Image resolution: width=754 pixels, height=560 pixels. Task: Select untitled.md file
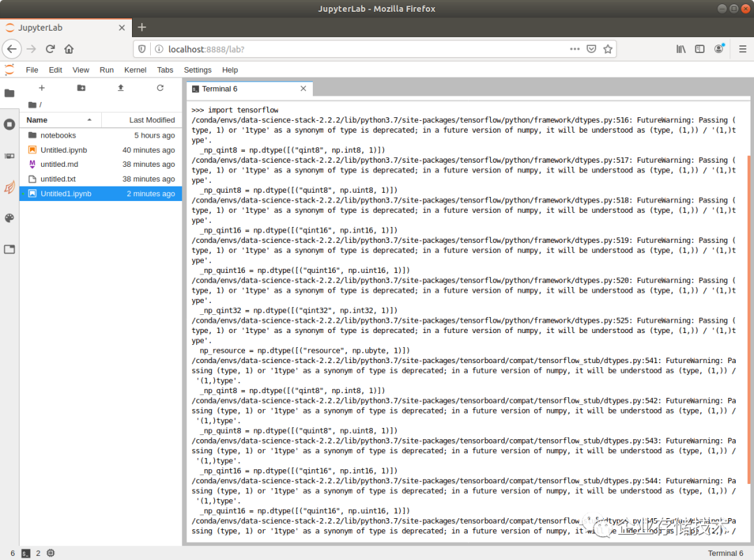click(x=101, y=164)
